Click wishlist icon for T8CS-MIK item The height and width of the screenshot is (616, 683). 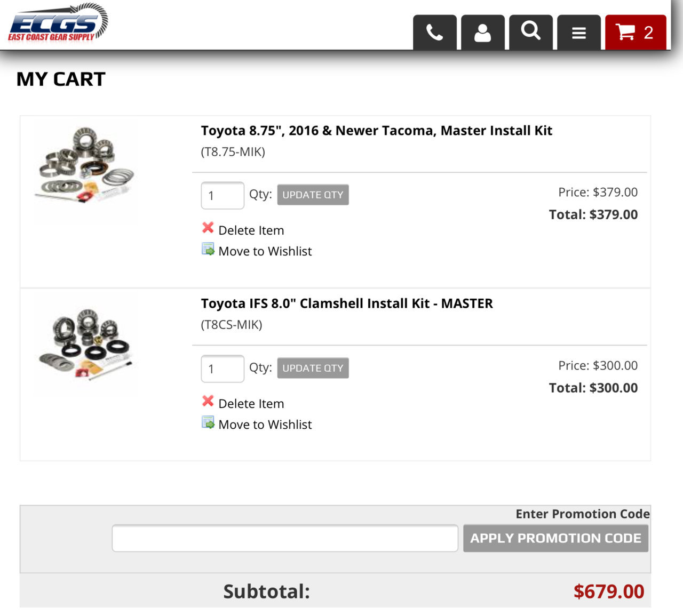208,422
